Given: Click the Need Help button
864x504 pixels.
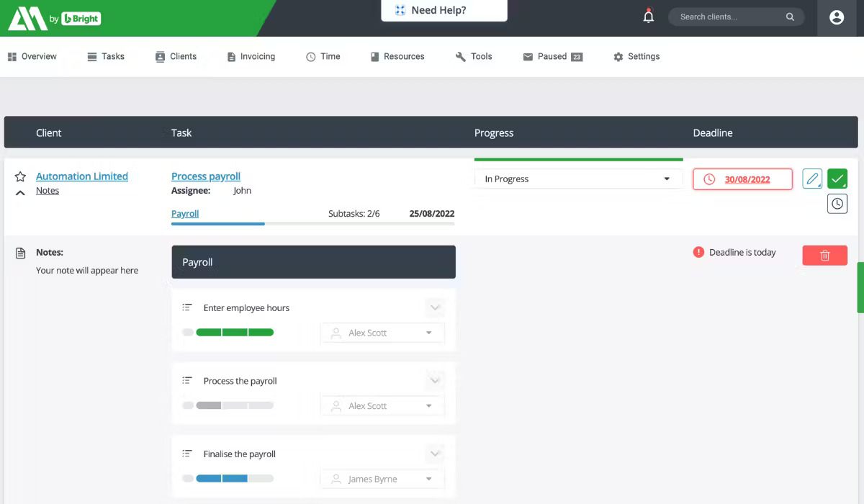Looking at the screenshot, I should tap(444, 10).
